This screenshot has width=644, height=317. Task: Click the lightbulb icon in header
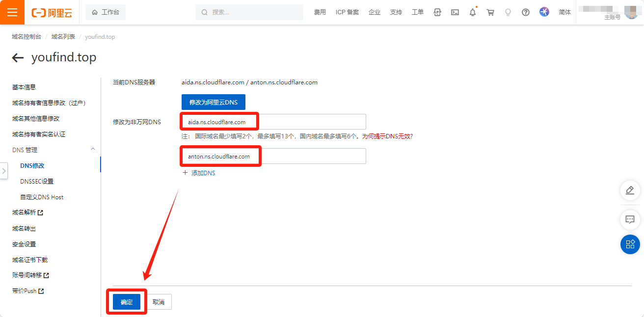[x=508, y=12]
